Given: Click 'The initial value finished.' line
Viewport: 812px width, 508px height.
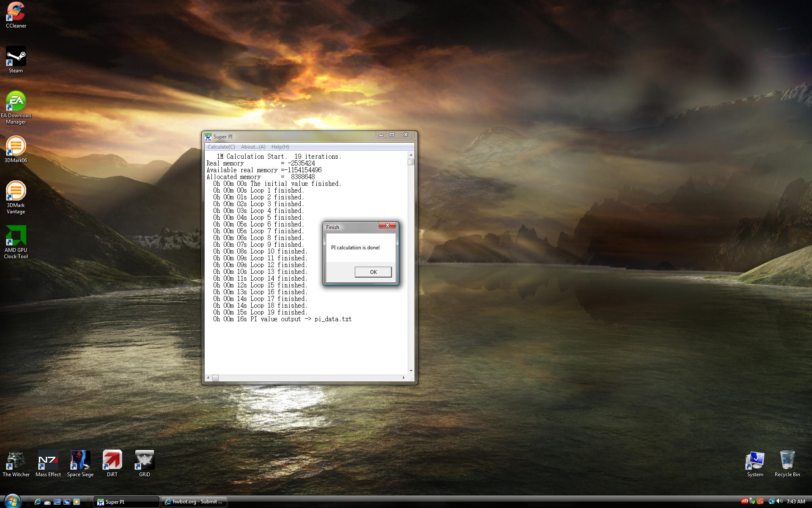Looking at the screenshot, I should coord(277,184).
